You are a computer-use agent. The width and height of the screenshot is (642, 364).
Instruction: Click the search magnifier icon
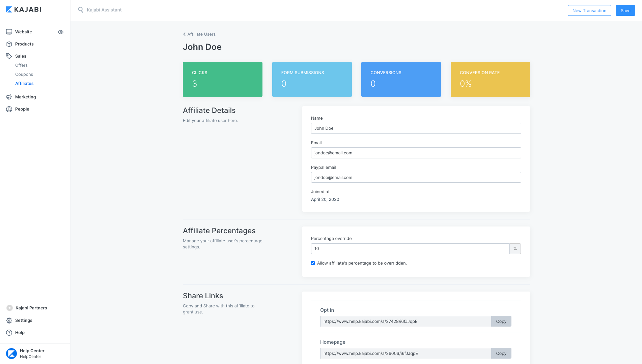coord(81,10)
